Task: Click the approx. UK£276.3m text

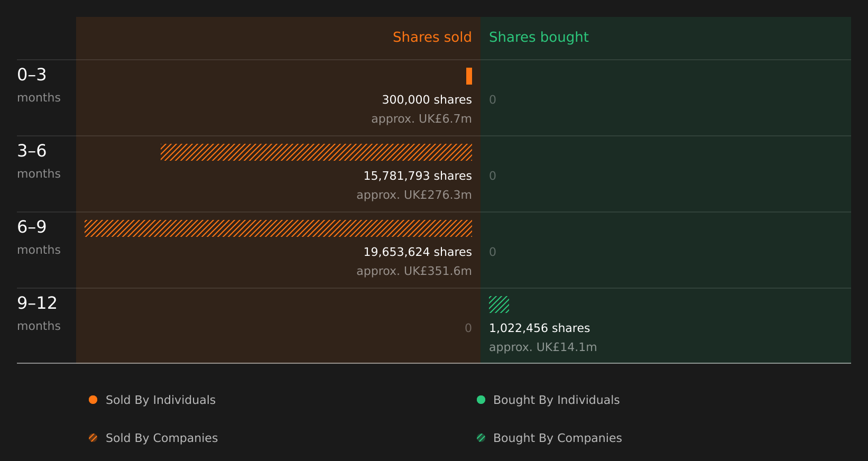Action: point(414,195)
